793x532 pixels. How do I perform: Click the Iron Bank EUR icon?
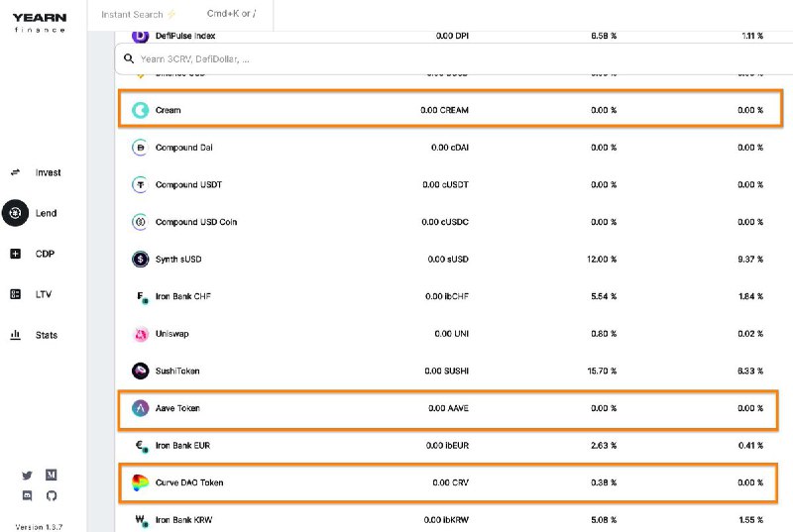pos(142,446)
